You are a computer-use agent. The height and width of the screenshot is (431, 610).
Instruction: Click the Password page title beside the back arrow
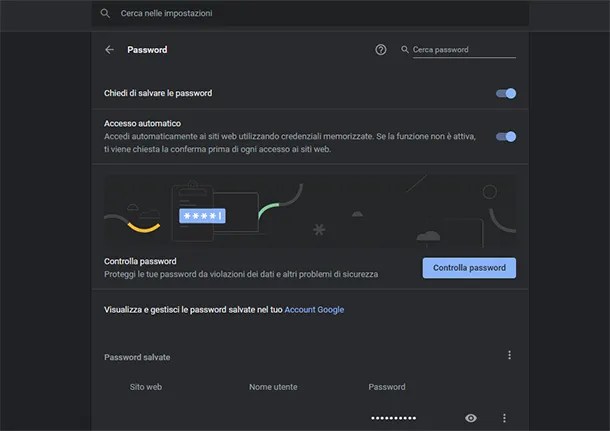click(147, 49)
